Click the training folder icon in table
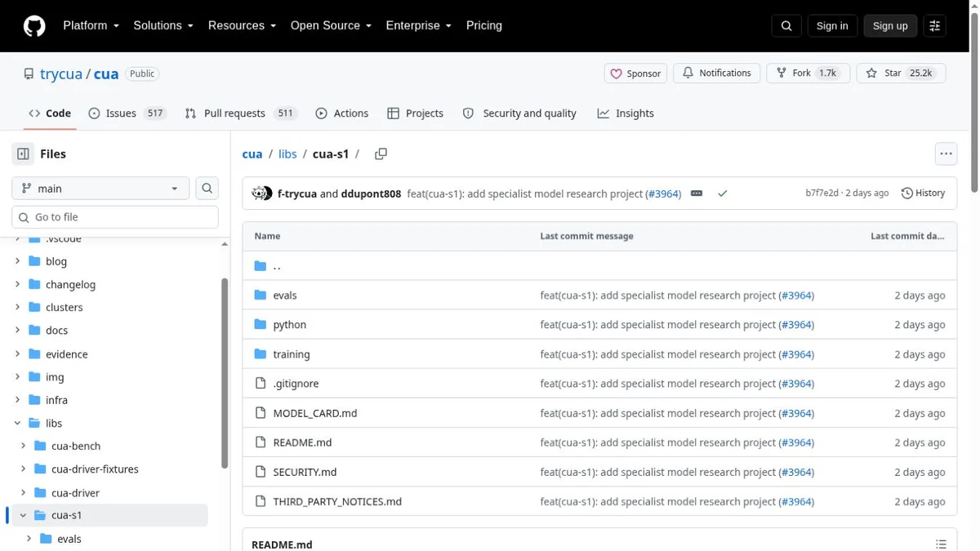Image resolution: width=980 pixels, height=551 pixels. [261, 354]
